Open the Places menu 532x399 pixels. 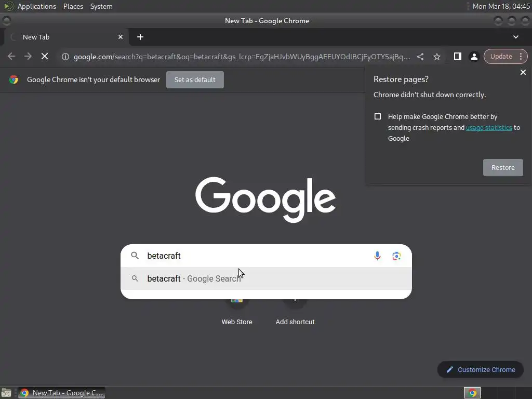tap(73, 6)
